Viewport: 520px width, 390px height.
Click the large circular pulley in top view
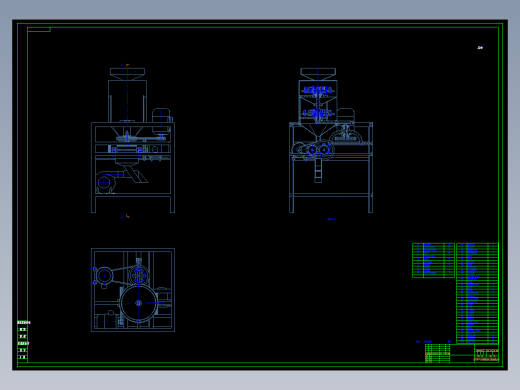[x=139, y=303]
